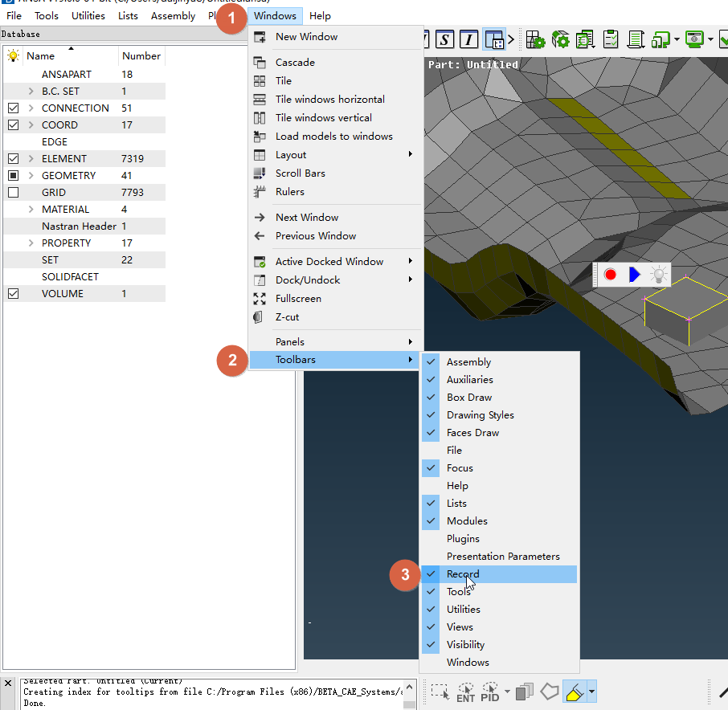This screenshot has height=710, width=728.
Task: Choose Tile in Windows menu
Action: [336, 81]
